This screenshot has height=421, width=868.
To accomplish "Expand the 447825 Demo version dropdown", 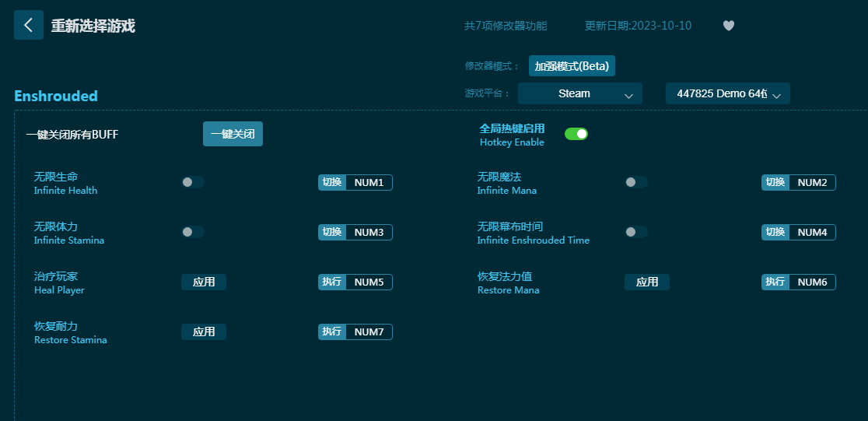I will [x=727, y=93].
